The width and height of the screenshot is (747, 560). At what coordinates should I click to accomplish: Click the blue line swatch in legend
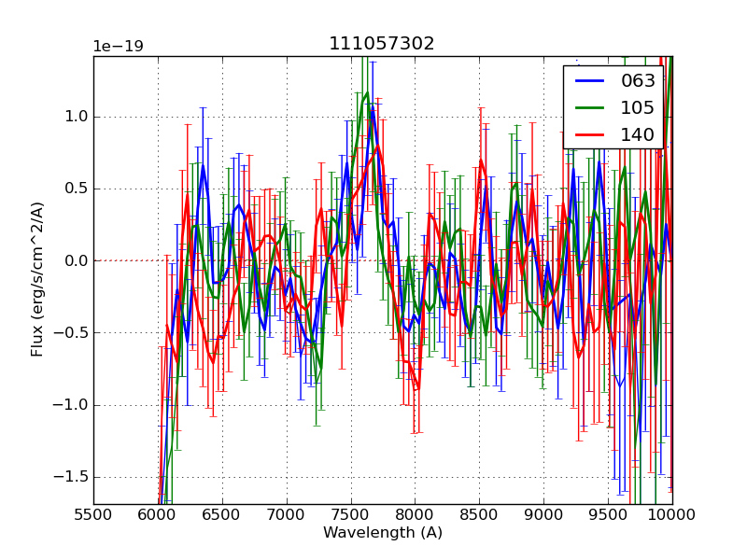click(x=588, y=81)
